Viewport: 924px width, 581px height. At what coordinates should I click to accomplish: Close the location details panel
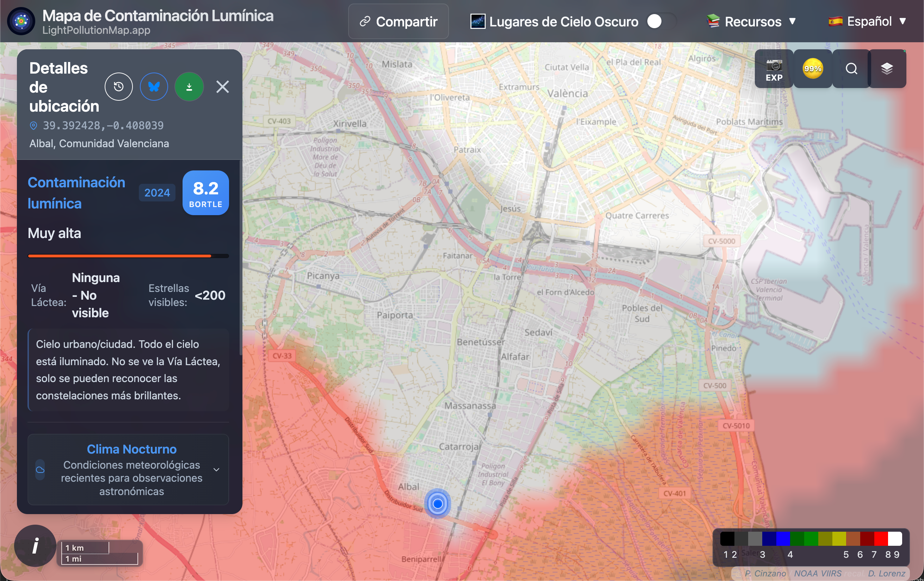click(x=223, y=87)
